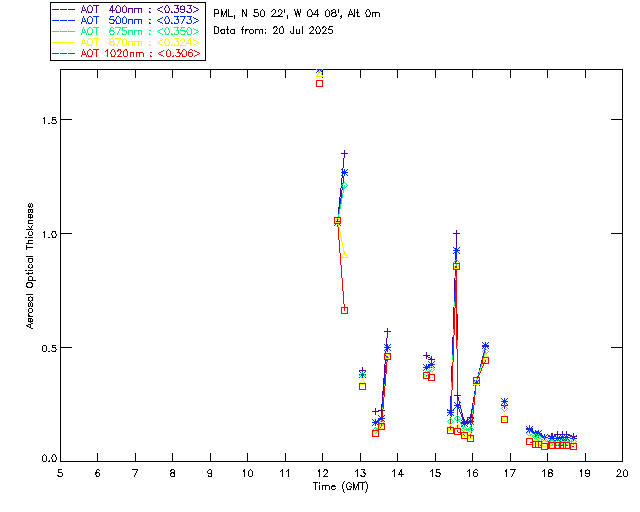Click the red square marker at plot top
Viewport: 640px width, 512px height.
tap(319, 83)
